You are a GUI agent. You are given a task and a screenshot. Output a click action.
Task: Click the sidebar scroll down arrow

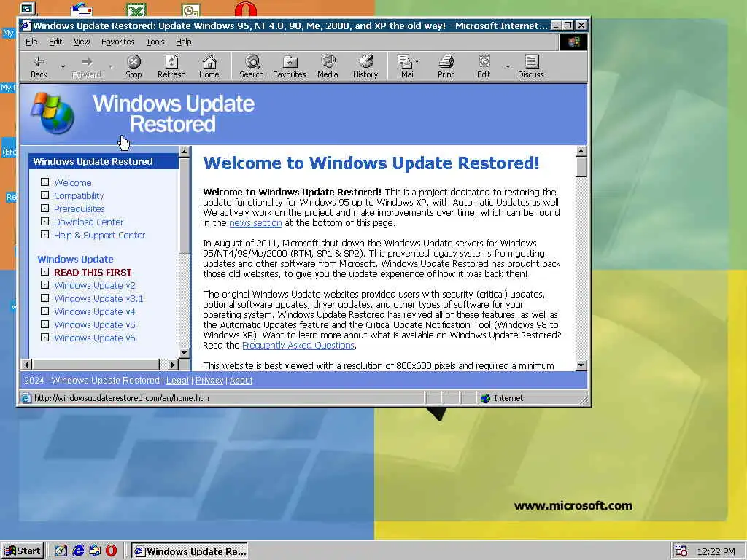coord(185,352)
